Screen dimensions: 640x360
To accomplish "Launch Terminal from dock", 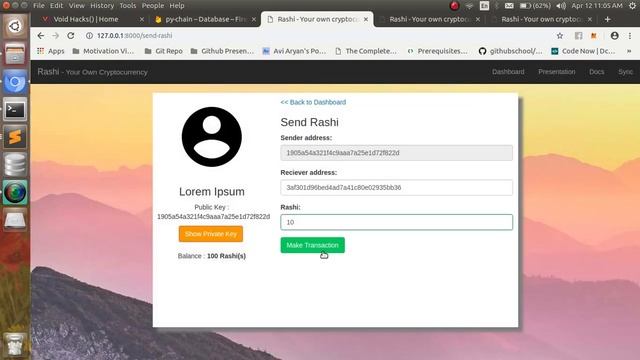I will 15,109.
